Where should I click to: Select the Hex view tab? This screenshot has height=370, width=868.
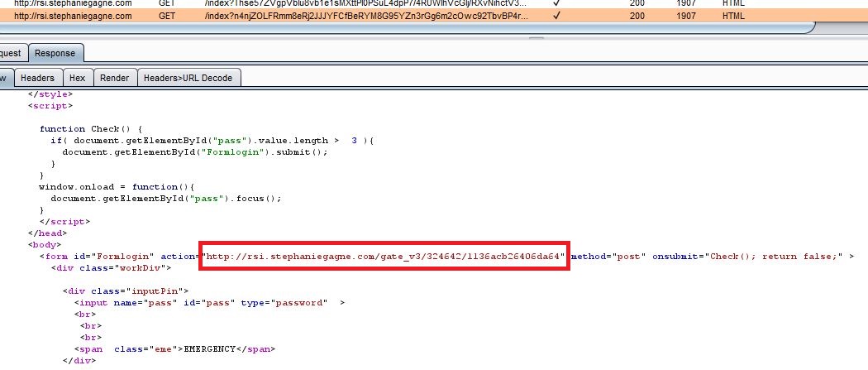tap(78, 78)
